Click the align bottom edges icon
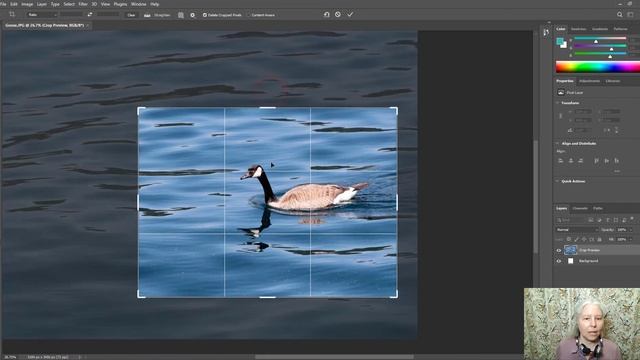The image size is (640, 360). (x=616, y=161)
